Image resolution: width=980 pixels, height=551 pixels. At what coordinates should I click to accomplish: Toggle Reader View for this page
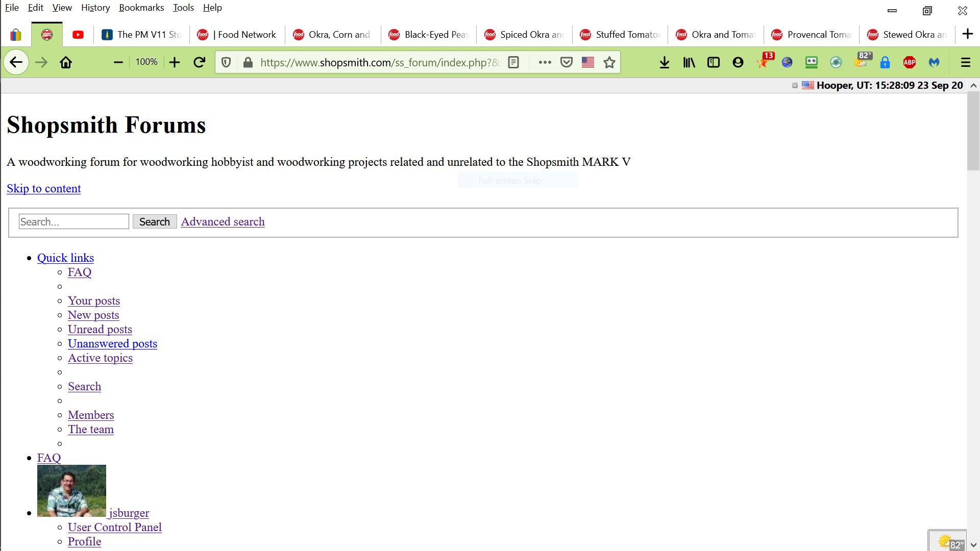513,62
